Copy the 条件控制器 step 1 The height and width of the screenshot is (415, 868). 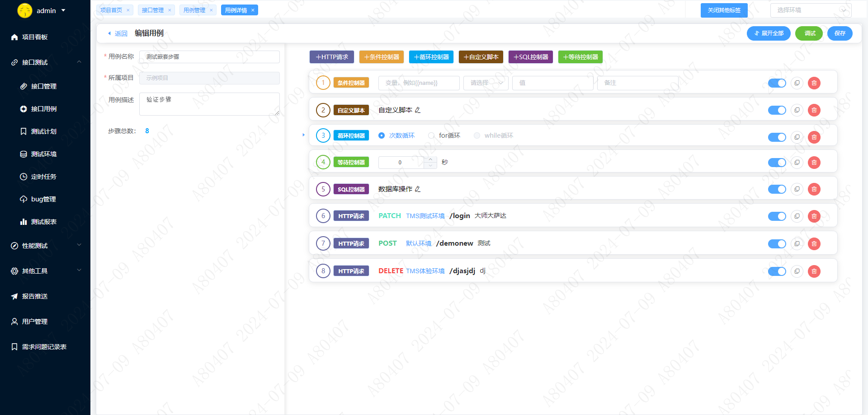(x=797, y=83)
